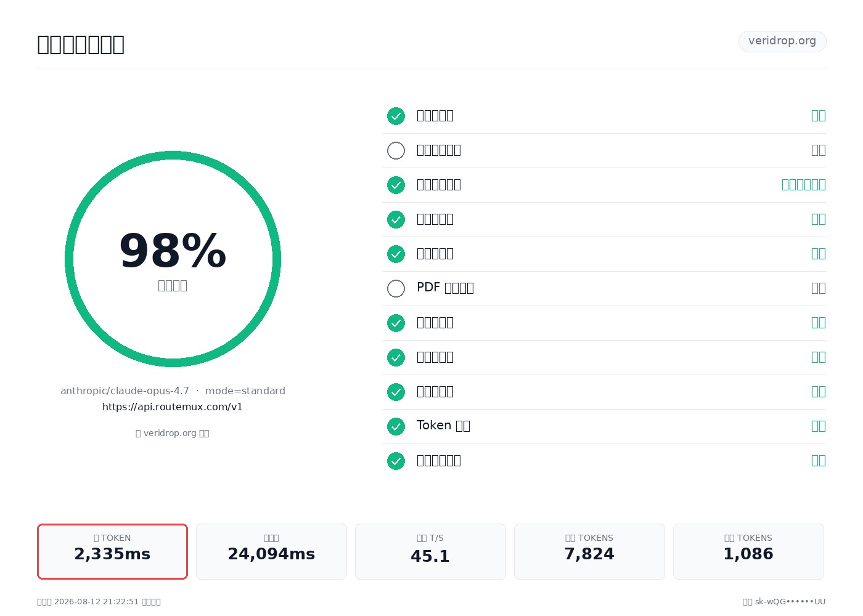Click the green check icon in the topmost checklist row
The image size is (863, 616).
tap(396, 116)
